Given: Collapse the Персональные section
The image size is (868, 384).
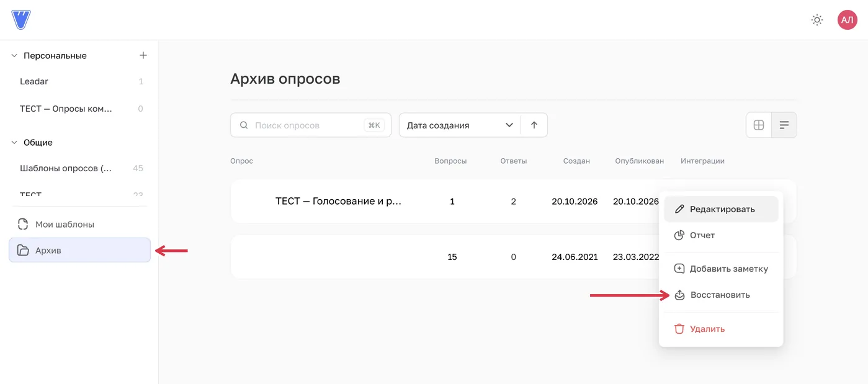Looking at the screenshot, I should click(14, 56).
